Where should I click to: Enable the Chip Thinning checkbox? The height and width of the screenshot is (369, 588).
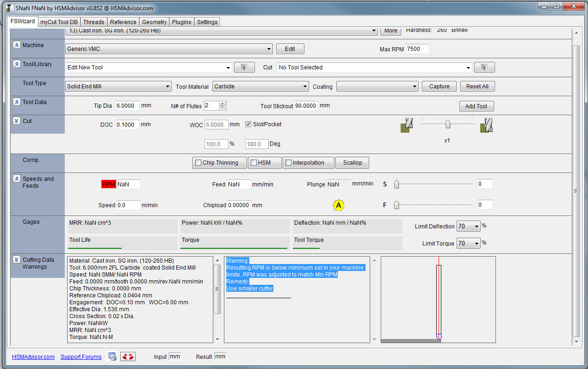198,163
